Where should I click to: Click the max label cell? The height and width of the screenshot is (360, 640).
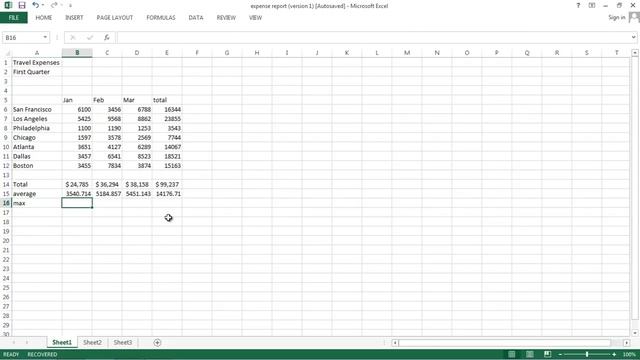[x=37, y=203]
